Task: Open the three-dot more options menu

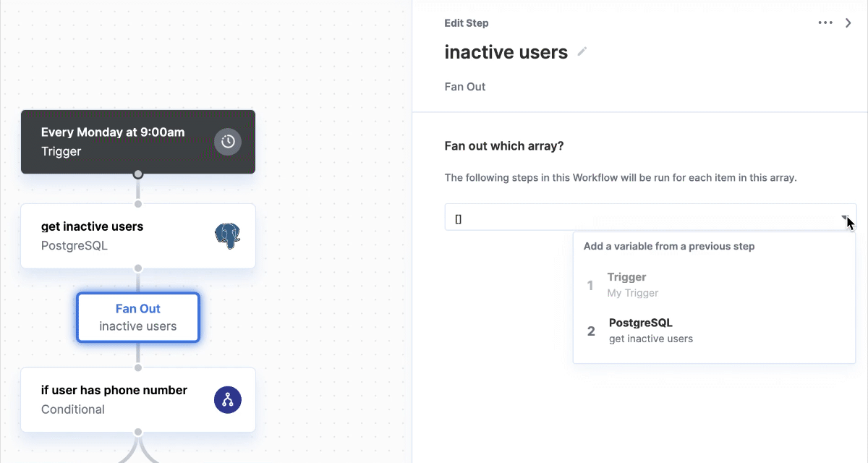Action: coord(825,23)
